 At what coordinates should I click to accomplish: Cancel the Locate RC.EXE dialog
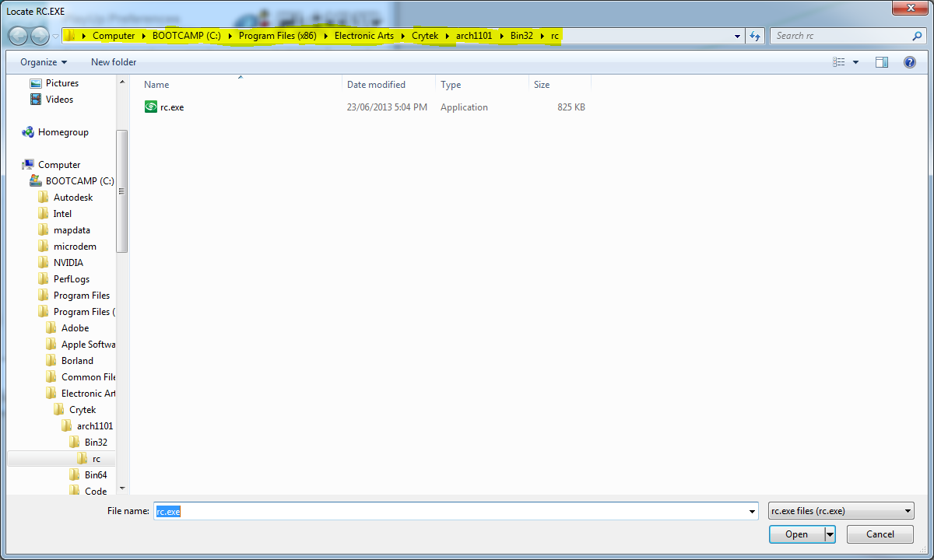coord(880,534)
